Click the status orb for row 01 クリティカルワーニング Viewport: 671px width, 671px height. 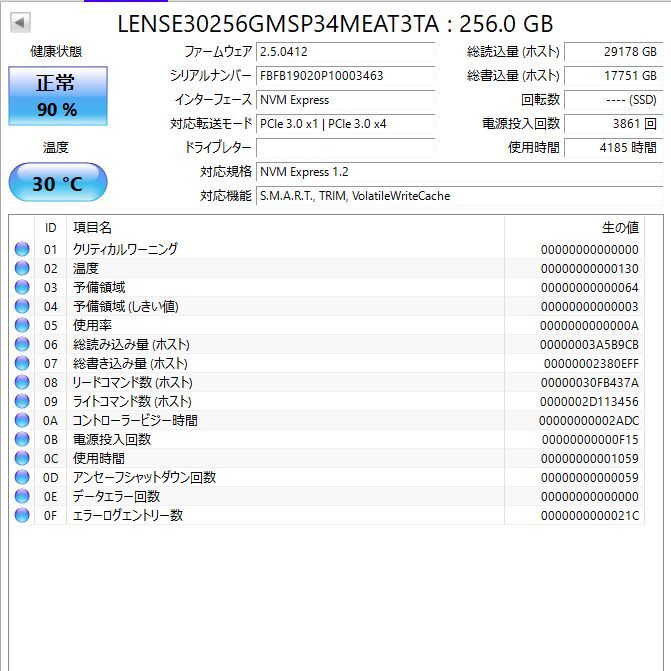pyautogui.click(x=22, y=249)
